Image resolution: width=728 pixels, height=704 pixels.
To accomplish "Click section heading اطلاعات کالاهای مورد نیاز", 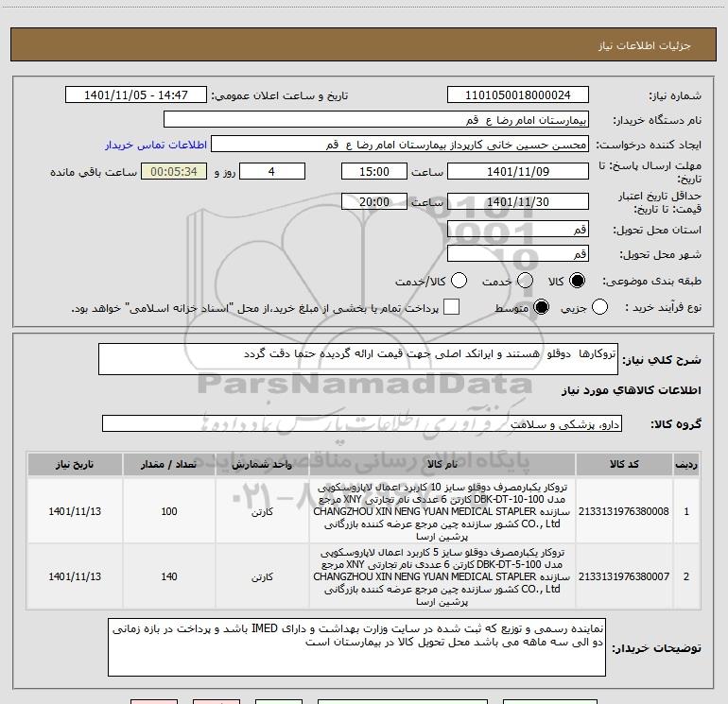I will [631, 390].
